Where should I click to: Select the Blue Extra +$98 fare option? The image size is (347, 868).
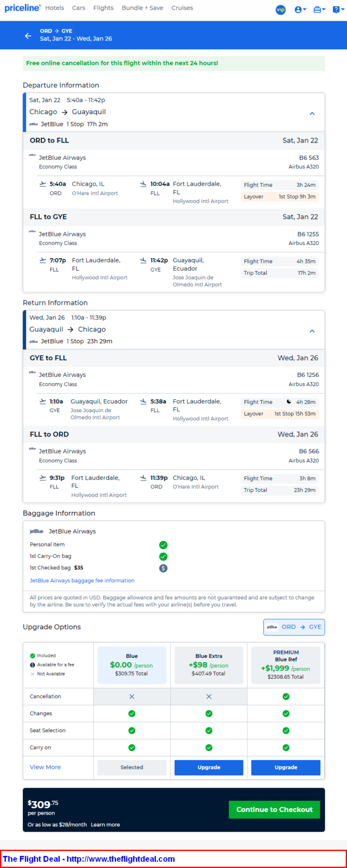click(209, 665)
